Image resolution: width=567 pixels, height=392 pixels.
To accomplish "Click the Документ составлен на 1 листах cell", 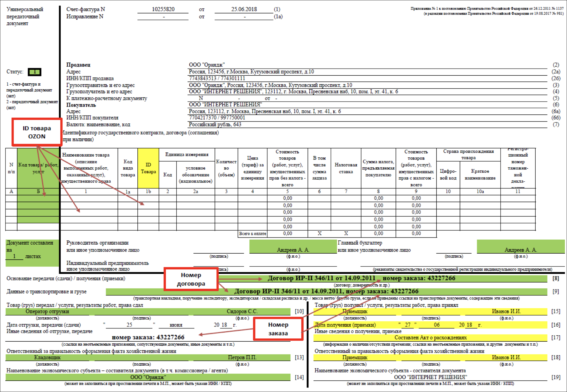I will 32,253.
